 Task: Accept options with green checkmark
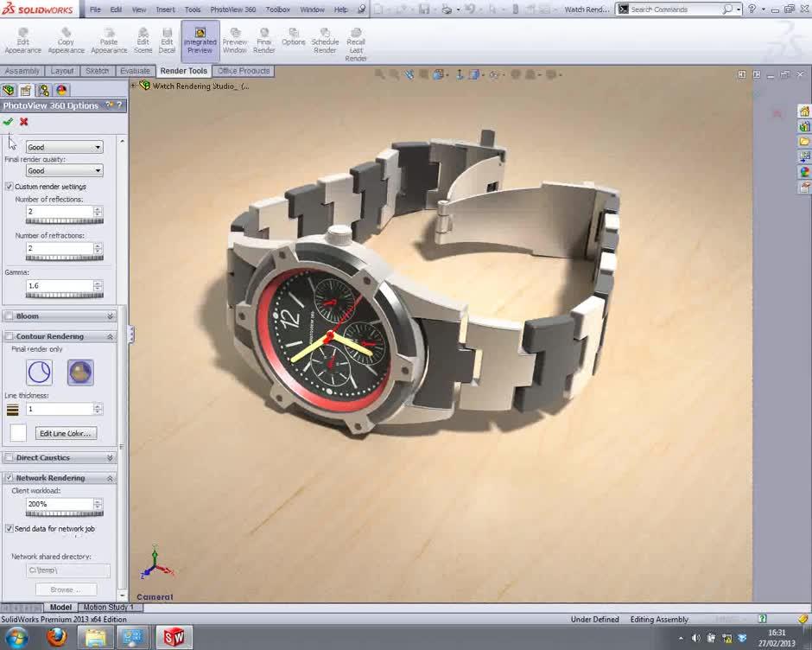pos(8,122)
